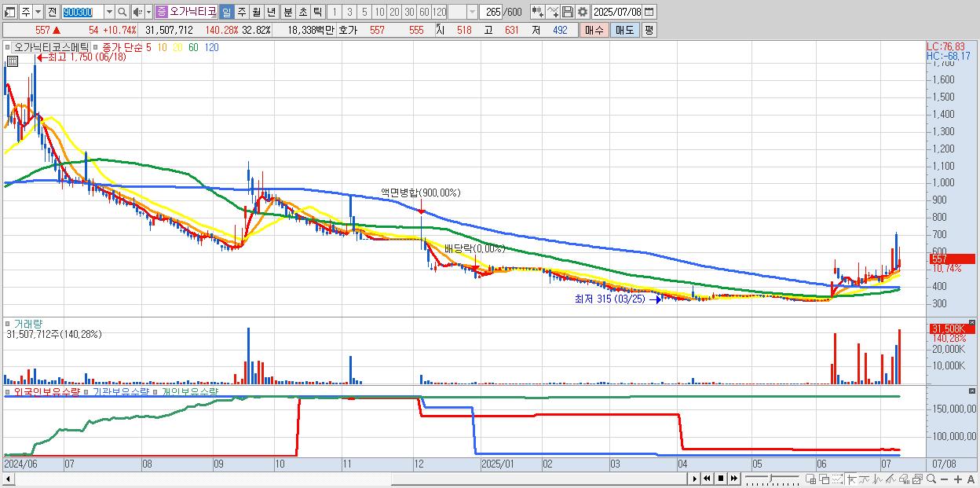Open the calendar date picker icon
The image size is (980, 488).
pos(649,12)
